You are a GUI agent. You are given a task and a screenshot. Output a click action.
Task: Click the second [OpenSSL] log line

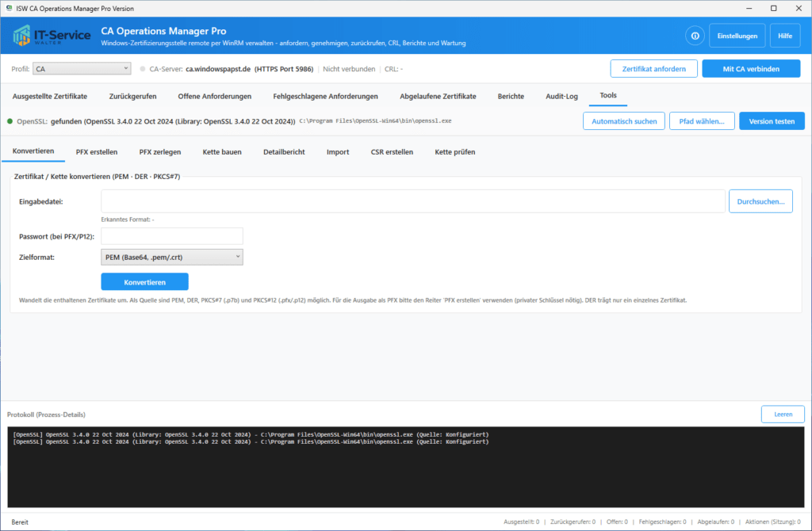pyautogui.click(x=251, y=442)
